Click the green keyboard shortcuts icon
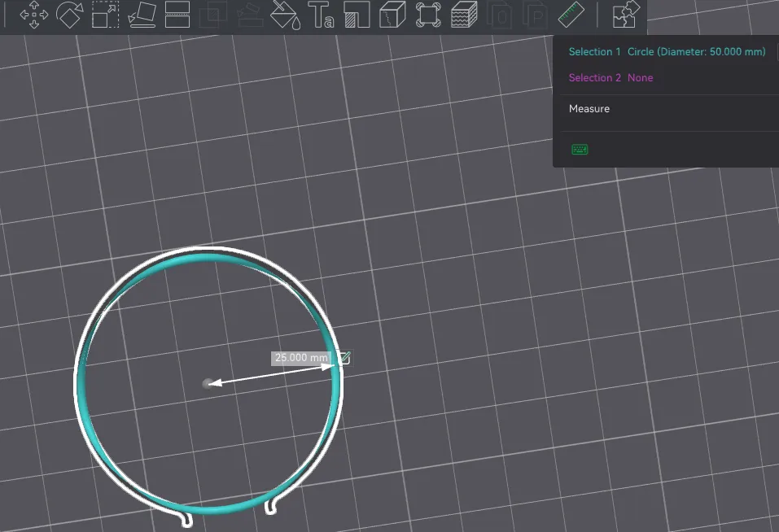779x532 pixels. pos(580,150)
